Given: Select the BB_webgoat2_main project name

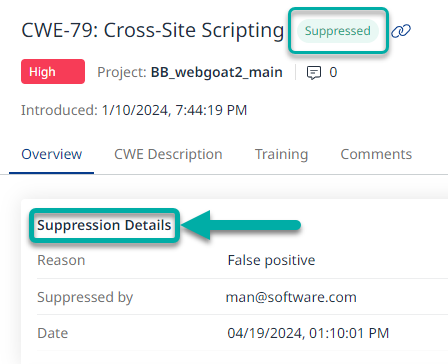Looking at the screenshot, I should pyautogui.click(x=217, y=72).
